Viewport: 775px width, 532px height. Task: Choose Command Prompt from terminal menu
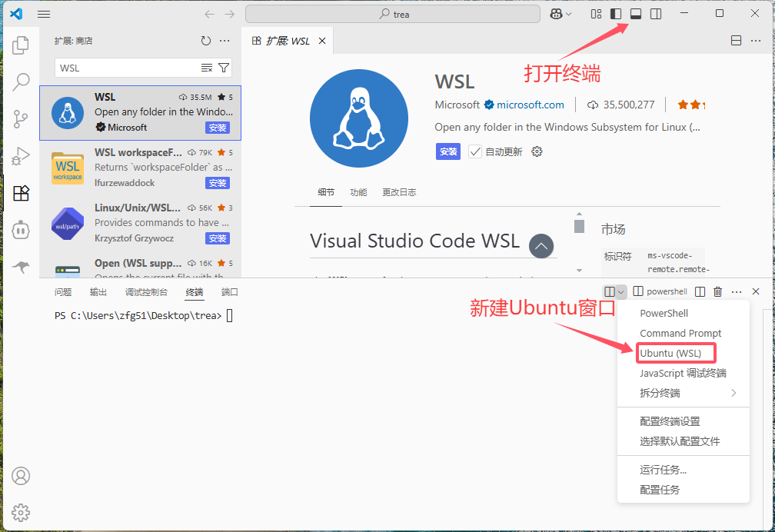pos(684,333)
